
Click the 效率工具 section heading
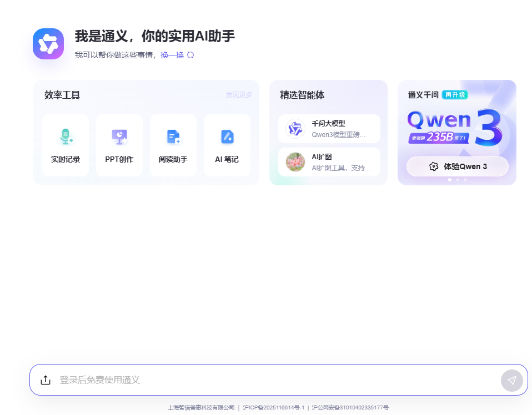click(x=62, y=95)
